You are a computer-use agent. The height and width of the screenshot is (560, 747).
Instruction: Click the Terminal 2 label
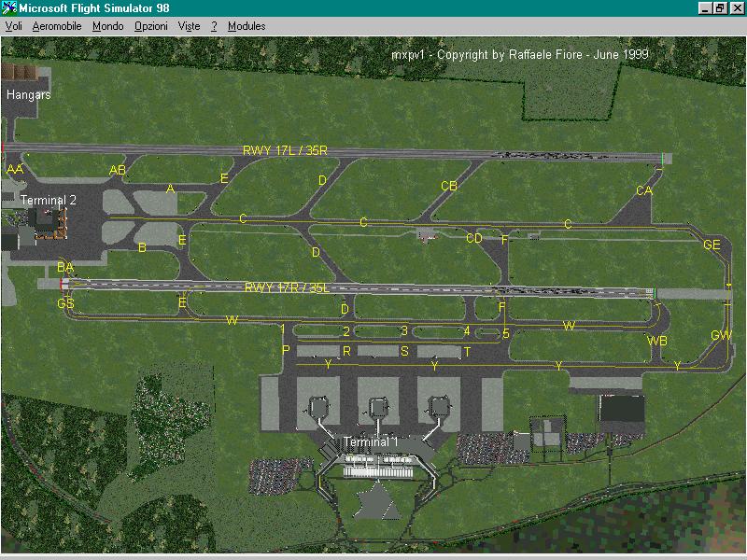pyautogui.click(x=49, y=200)
